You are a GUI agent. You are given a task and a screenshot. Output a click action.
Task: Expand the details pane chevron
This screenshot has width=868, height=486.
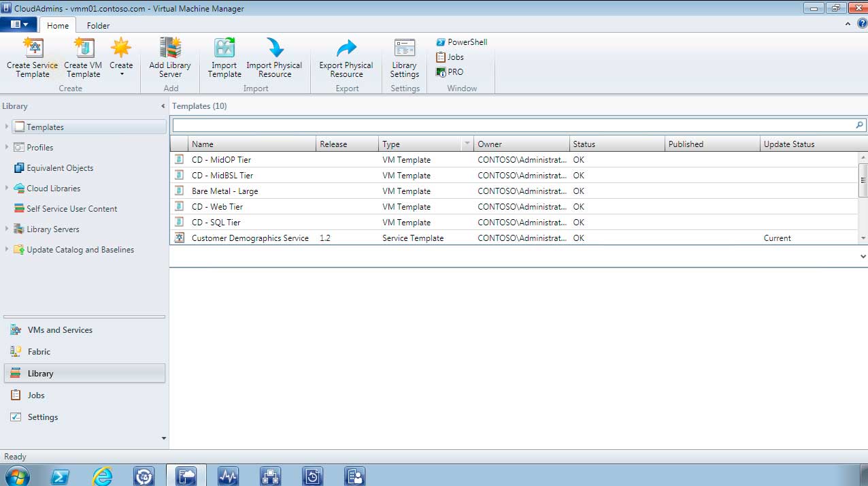[x=863, y=257]
